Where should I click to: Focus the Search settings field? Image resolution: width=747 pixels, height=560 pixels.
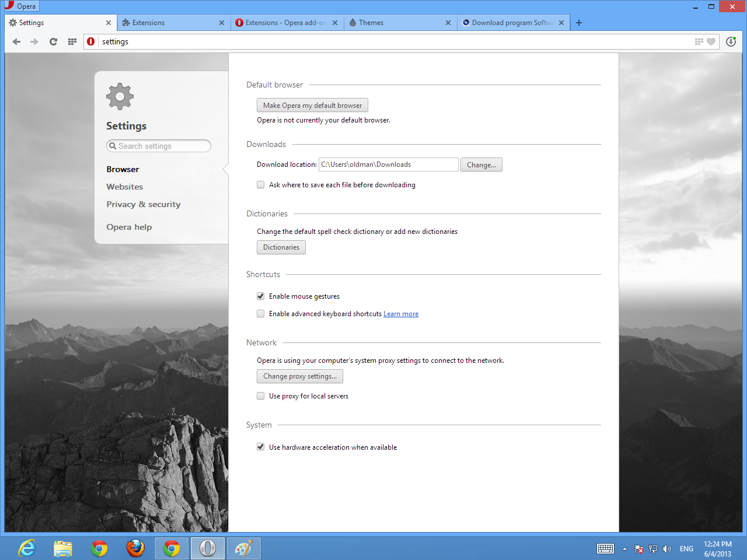(159, 146)
